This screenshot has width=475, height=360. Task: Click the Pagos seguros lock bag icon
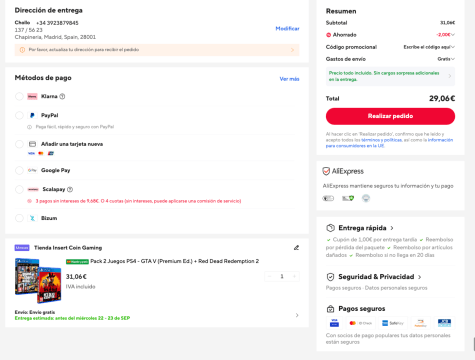point(330,309)
